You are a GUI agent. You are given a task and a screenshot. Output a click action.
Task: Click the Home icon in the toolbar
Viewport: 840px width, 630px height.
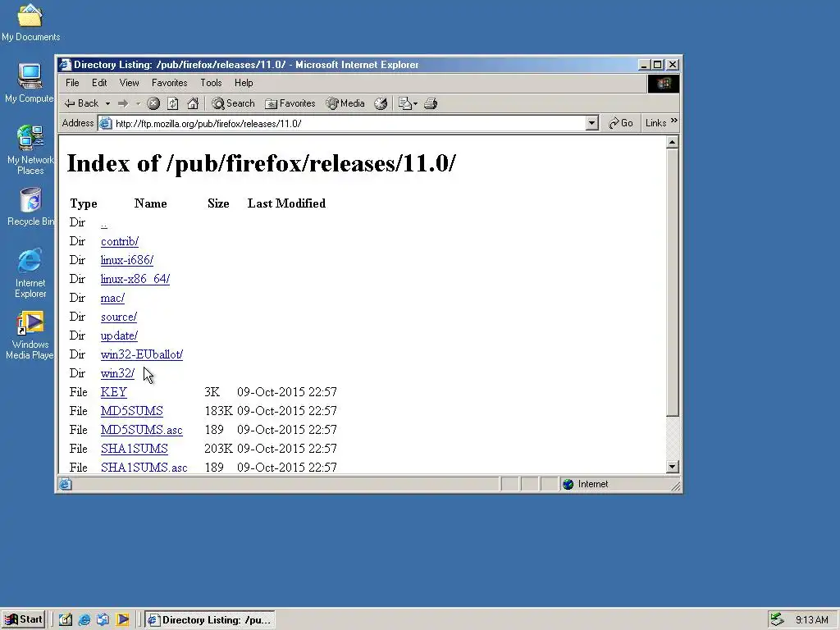(x=193, y=103)
